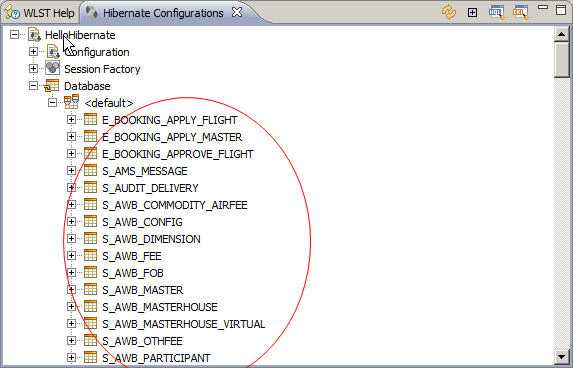Select the Database label
Viewport: 573px width, 368px height.
pyautogui.click(x=87, y=86)
